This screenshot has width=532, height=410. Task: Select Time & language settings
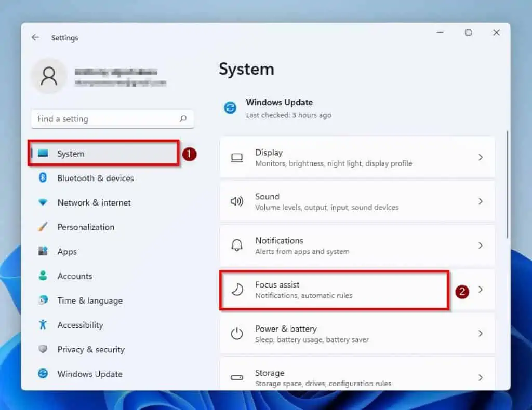coord(90,300)
